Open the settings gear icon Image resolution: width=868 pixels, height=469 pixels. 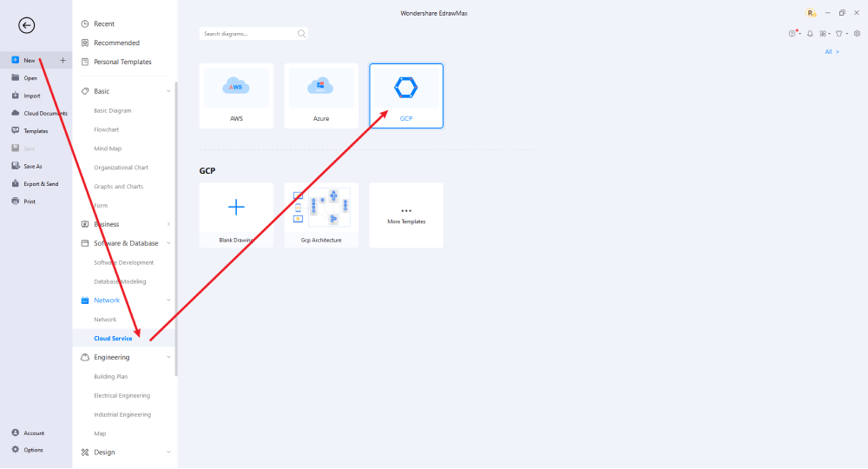pos(857,34)
